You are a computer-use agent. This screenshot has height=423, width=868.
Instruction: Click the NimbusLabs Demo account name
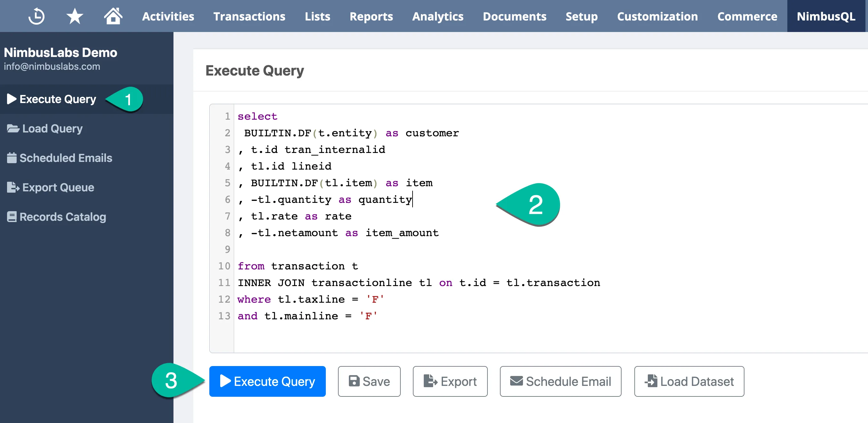pyautogui.click(x=61, y=52)
